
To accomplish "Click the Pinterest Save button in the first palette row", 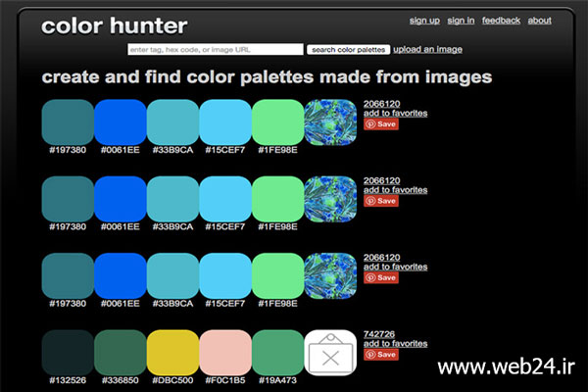I will 380,124.
